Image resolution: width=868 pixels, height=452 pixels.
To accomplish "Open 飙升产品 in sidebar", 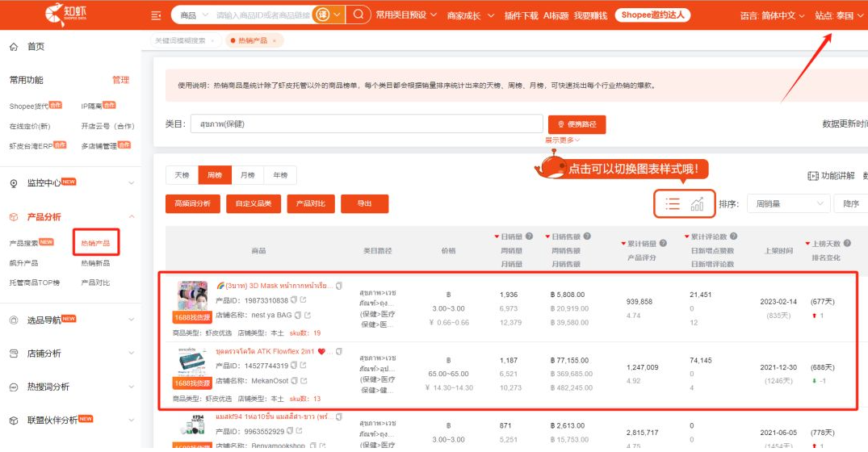I will tap(23, 263).
